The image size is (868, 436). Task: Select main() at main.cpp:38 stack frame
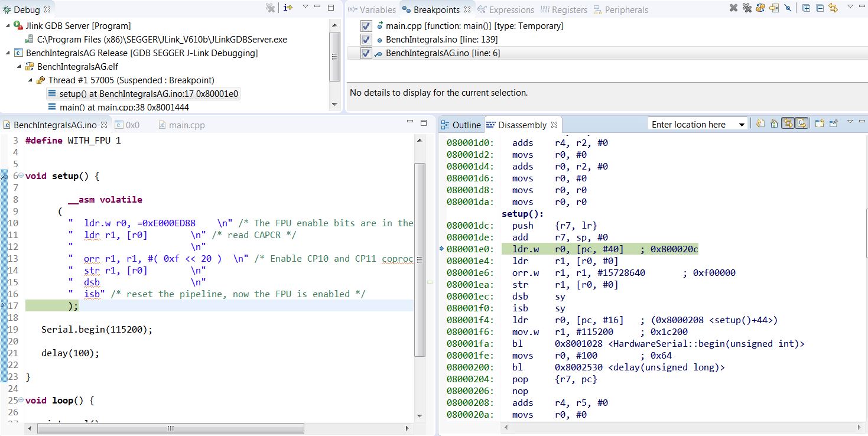tap(124, 107)
